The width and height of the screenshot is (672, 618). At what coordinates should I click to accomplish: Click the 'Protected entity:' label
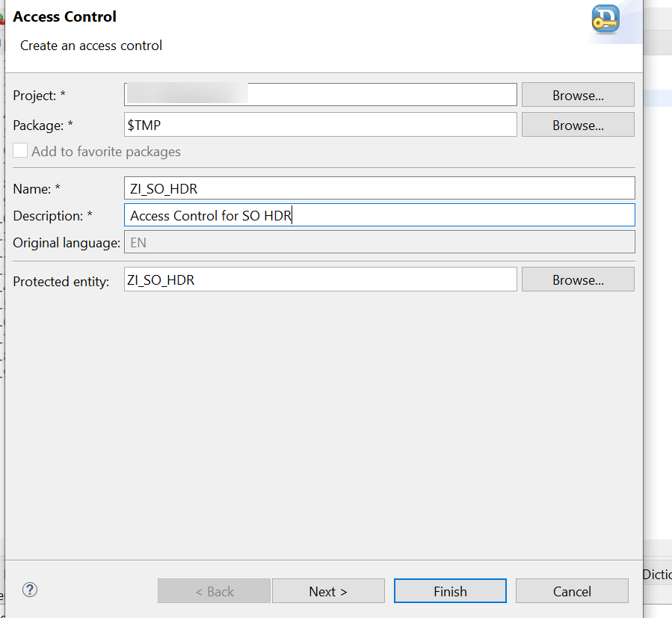(61, 281)
